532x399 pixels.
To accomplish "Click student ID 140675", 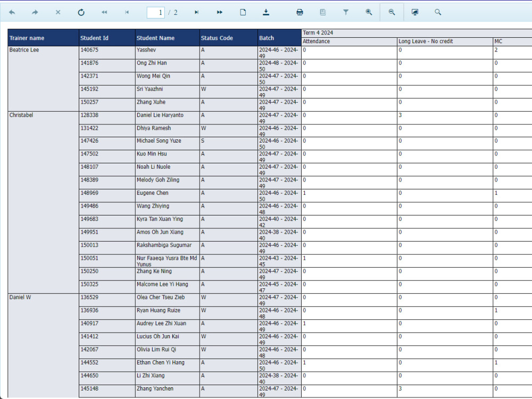I will pos(89,50).
